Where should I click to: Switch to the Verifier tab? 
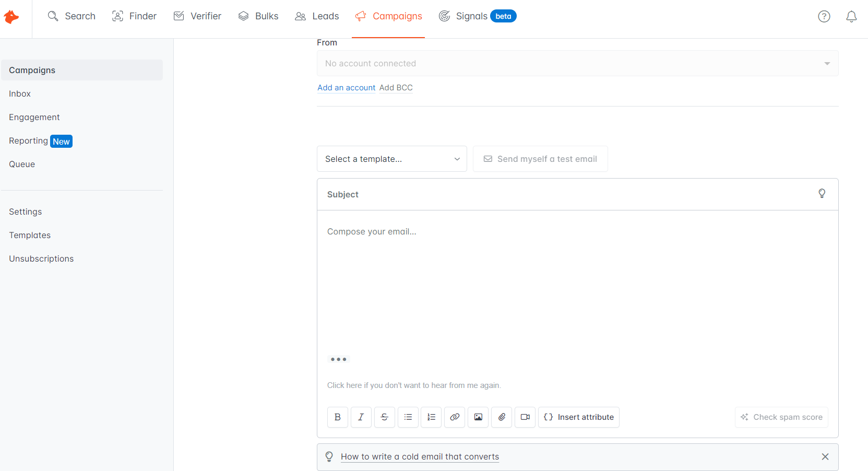coord(197,16)
